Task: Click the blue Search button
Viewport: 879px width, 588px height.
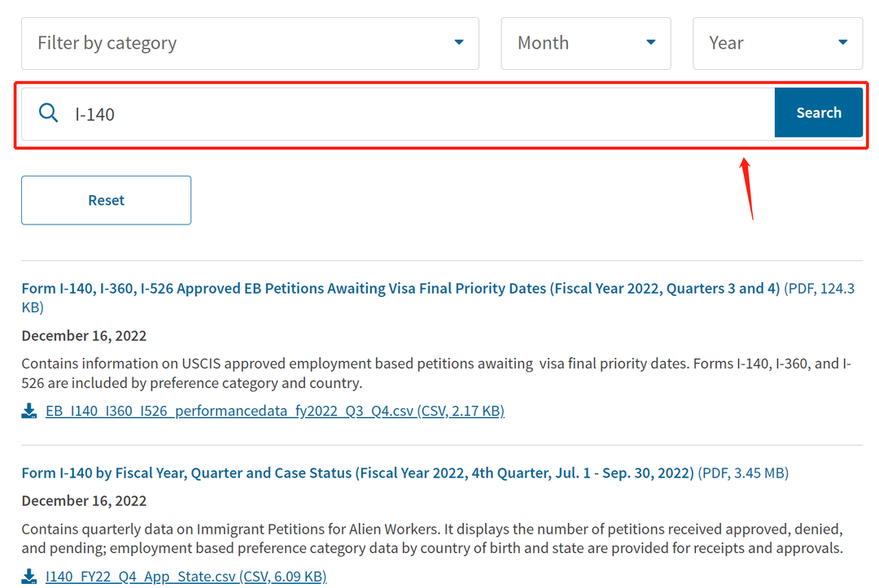Action: coord(819,112)
